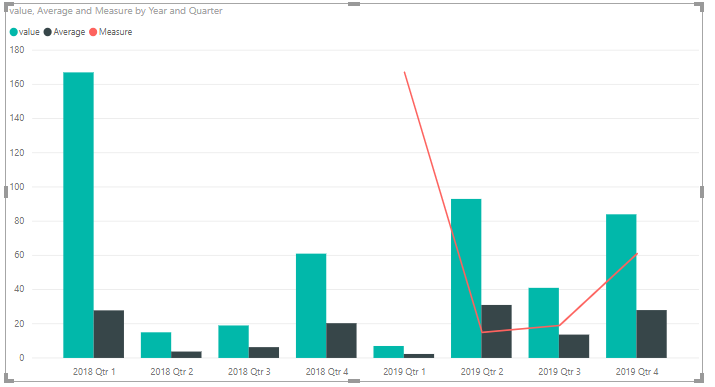Click the x-axis label '2018 Qtr 2'

171,372
